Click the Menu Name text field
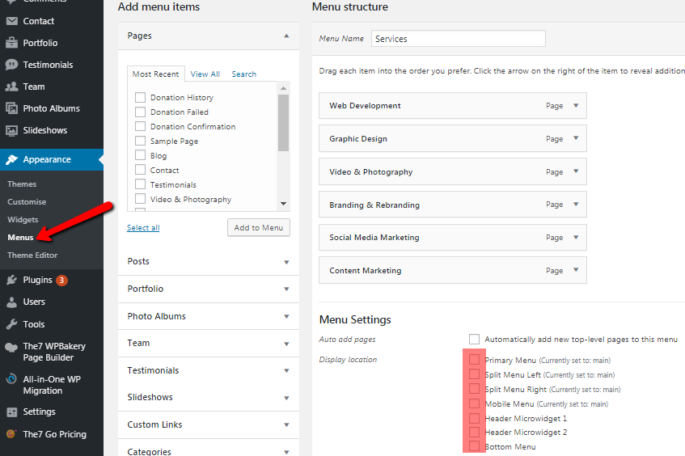685x456 pixels. pos(457,39)
